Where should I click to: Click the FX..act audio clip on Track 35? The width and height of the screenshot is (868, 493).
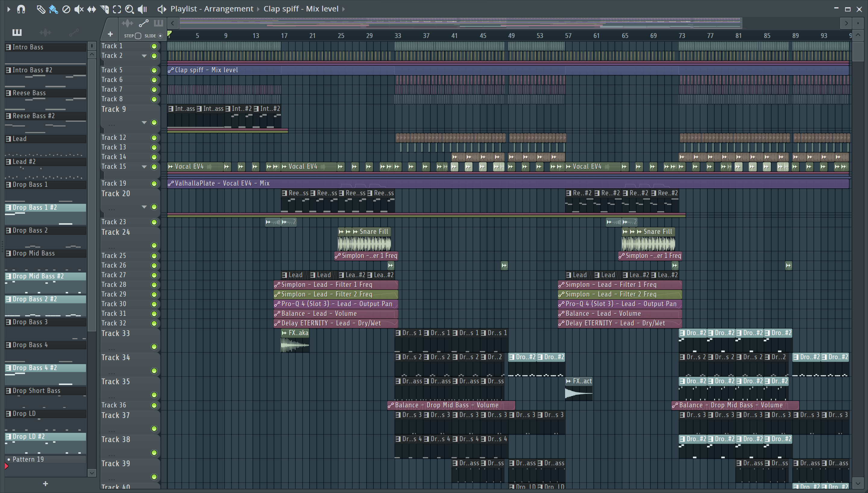click(579, 389)
